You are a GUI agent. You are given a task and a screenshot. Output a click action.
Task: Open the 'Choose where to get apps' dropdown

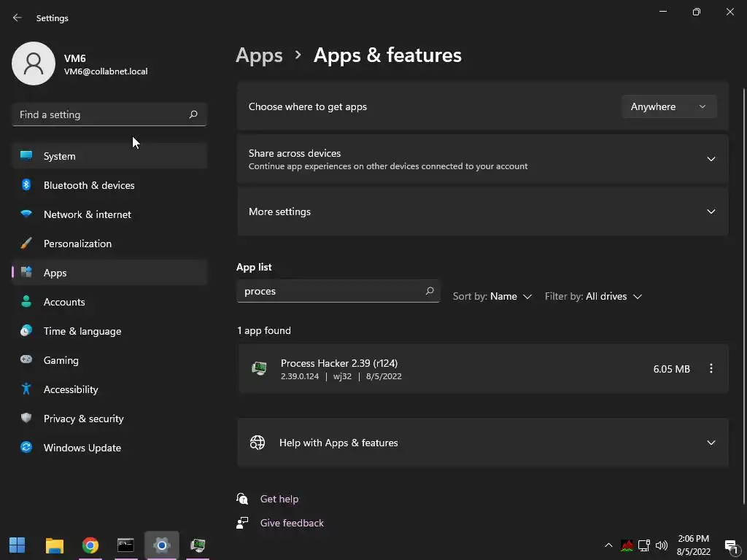[x=668, y=106]
